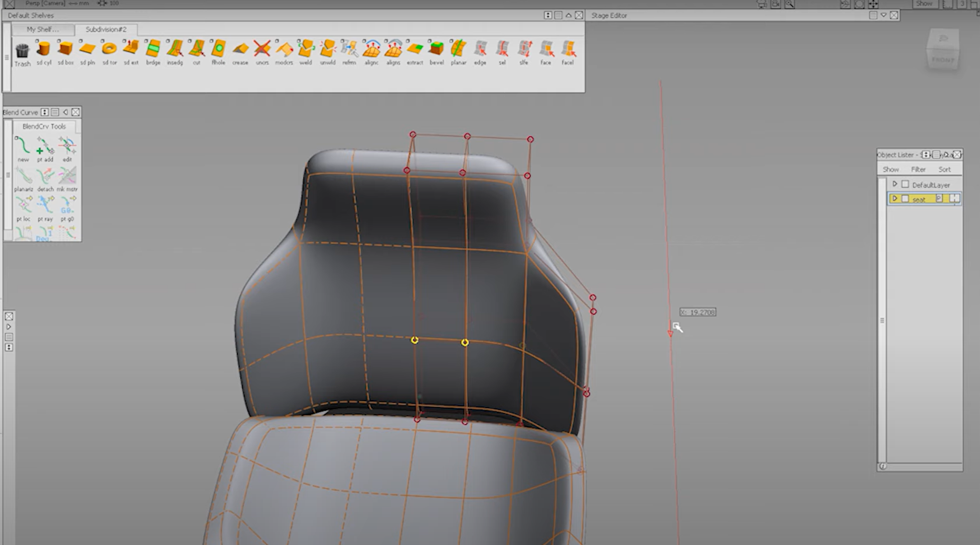The image size is (980, 545).
Task: Open the Subdivision#2 shelf tab
Action: (x=106, y=29)
